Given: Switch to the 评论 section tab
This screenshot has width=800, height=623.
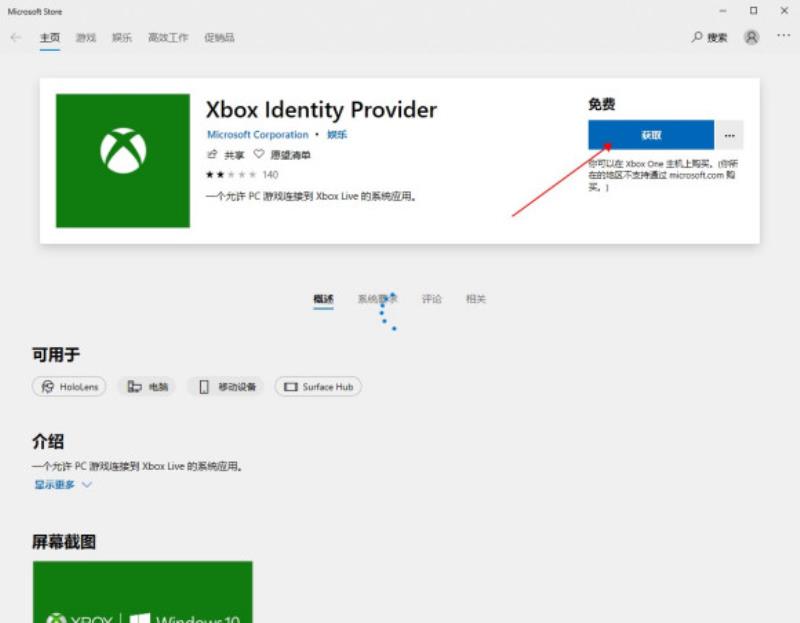Looking at the screenshot, I should [x=432, y=299].
